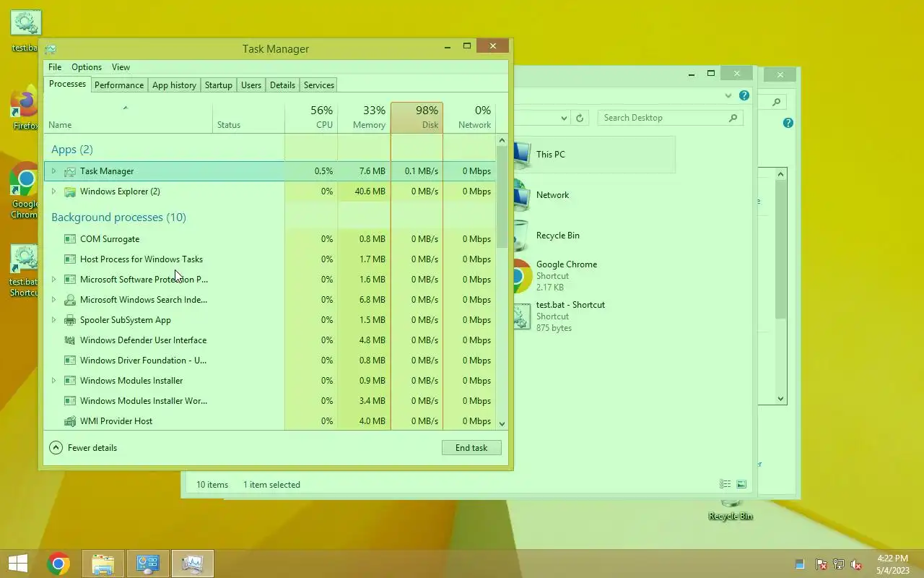Click the WMI Provider Host icon
The image size is (924, 578).
[70, 421]
